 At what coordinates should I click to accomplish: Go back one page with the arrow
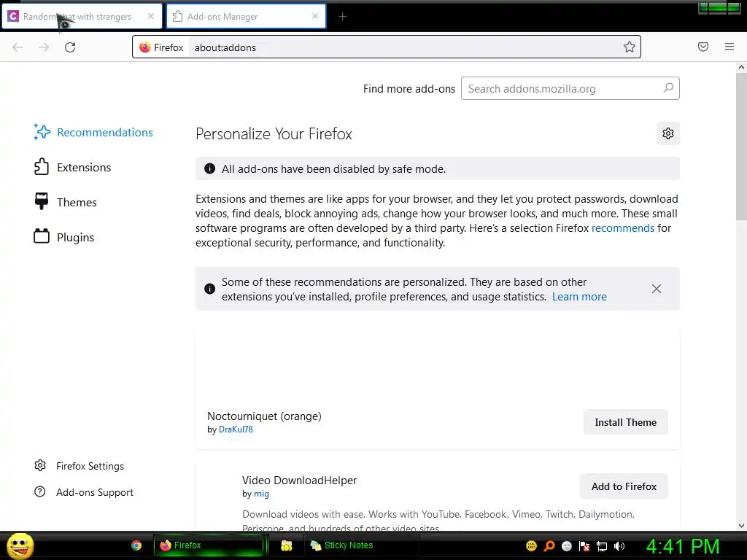tap(18, 47)
